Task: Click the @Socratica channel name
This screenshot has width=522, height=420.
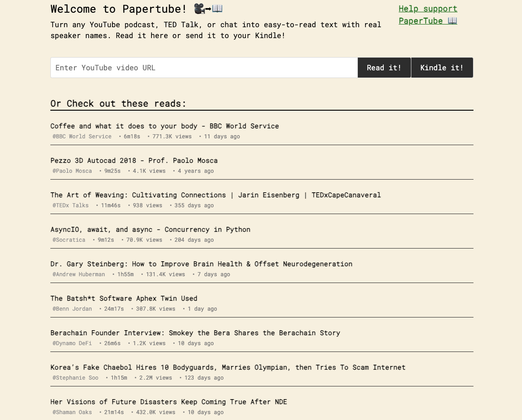Action: (x=69, y=240)
